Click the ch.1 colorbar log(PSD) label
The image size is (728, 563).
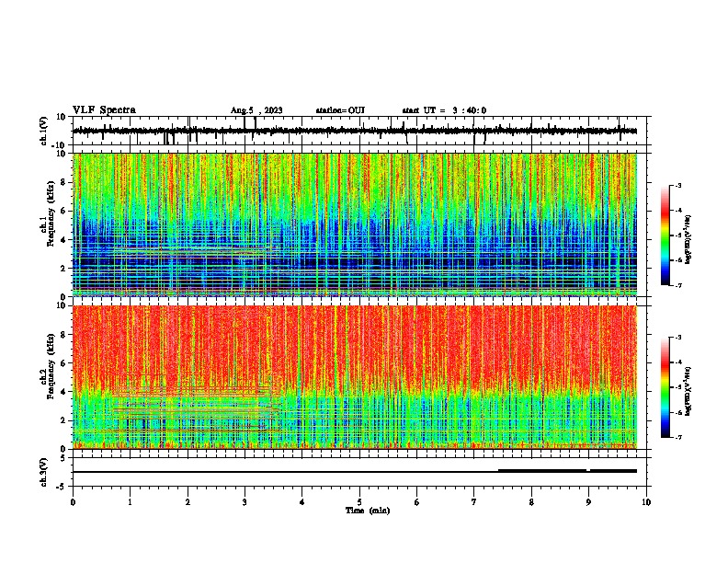pos(688,239)
